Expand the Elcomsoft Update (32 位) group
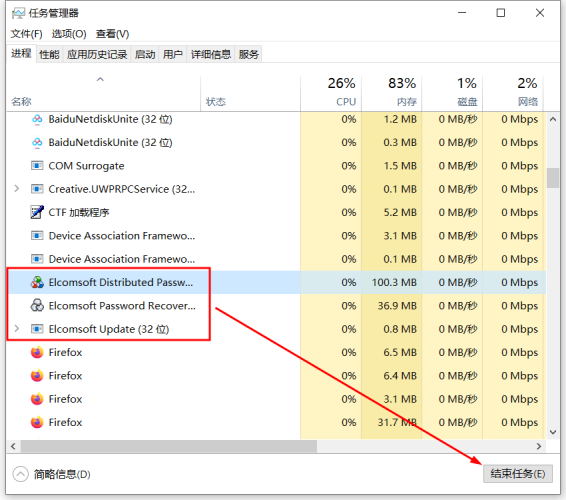The width and height of the screenshot is (566, 500). point(16,329)
